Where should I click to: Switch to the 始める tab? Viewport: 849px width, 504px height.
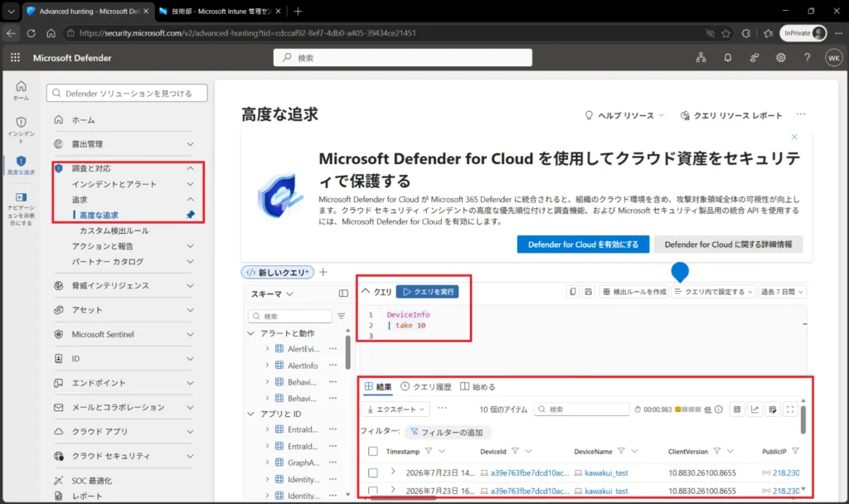point(478,386)
